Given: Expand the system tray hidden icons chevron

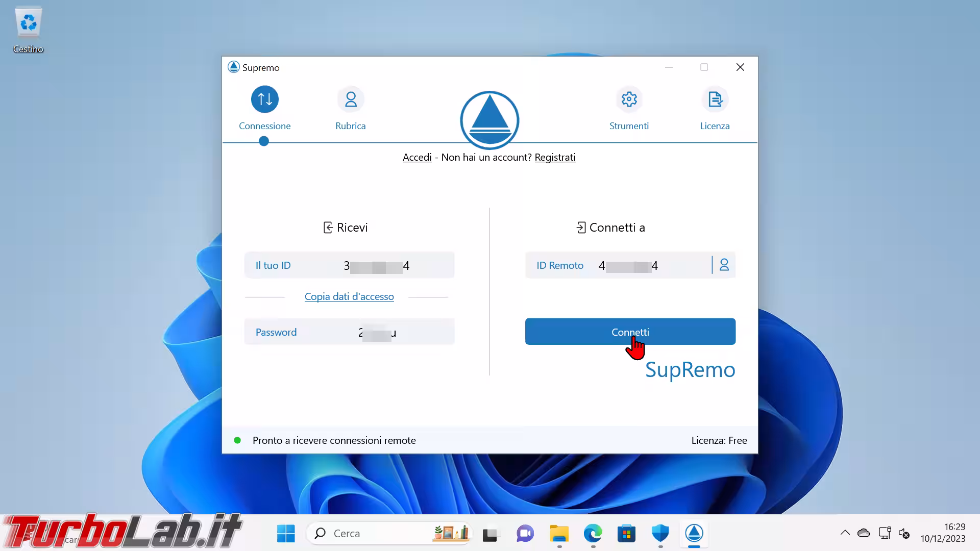Looking at the screenshot, I should [x=845, y=533].
